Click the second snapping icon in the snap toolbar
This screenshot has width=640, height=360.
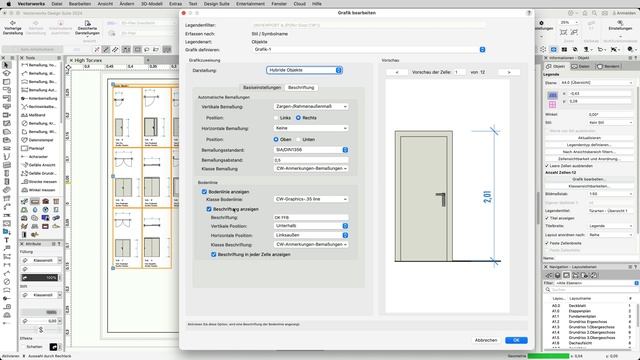coord(106,49)
